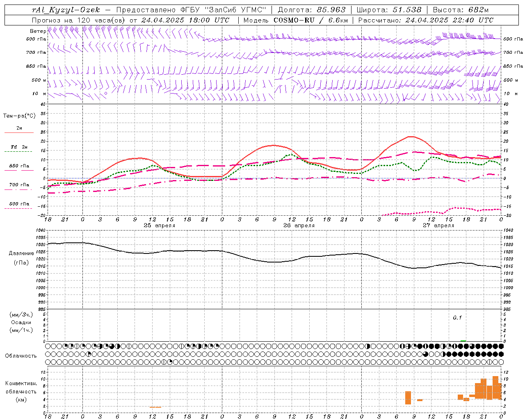
Task: Click the Рассчитано: 24.04.2025 22:40 UTC text
Action: point(426,20)
